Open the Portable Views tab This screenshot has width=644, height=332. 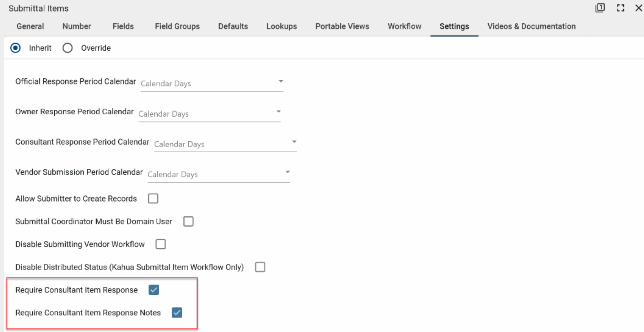[x=342, y=26]
